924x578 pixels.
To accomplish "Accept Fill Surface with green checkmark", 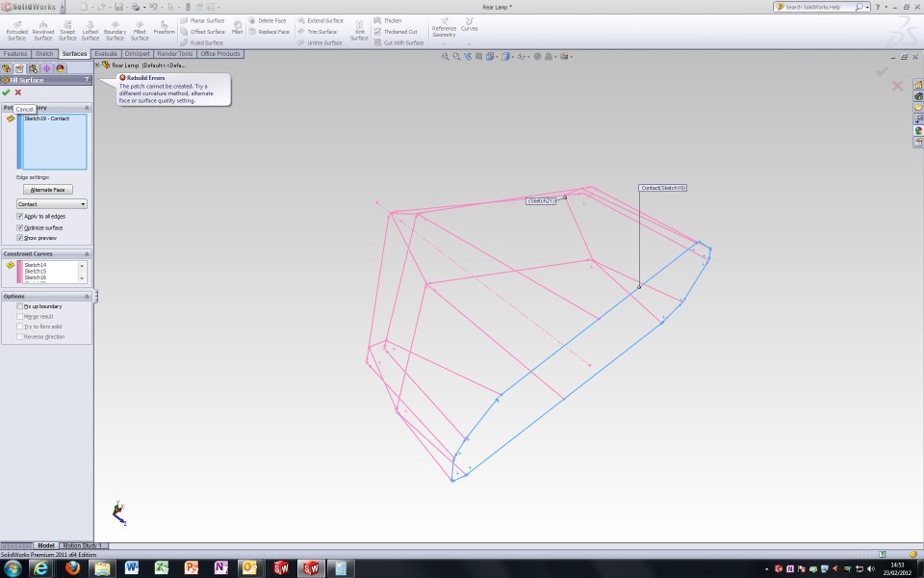I will (7, 92).
